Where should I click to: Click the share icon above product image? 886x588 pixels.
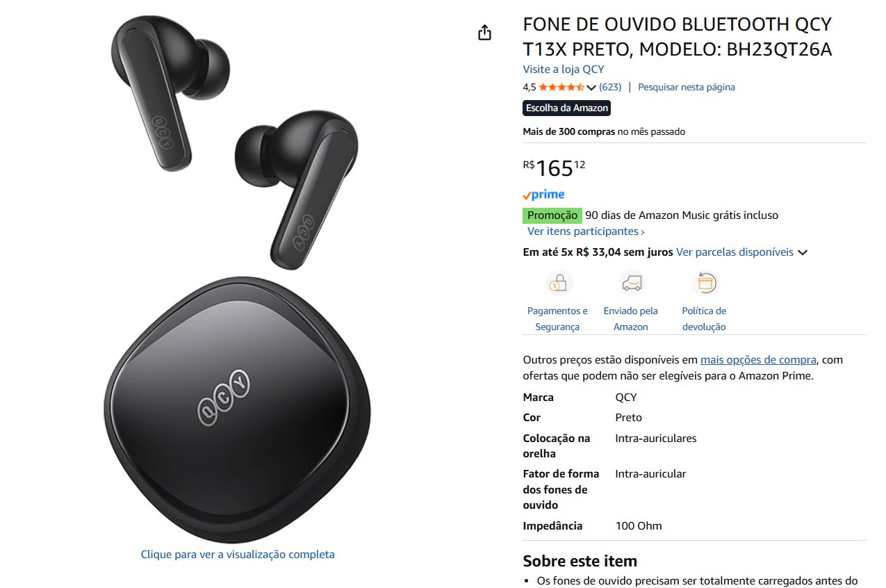(485, 33)
